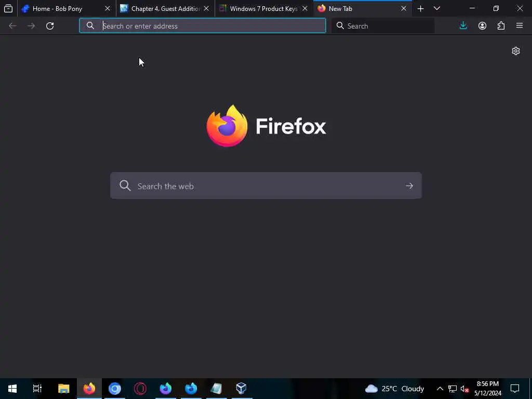Open File Explorer from taskbar
This screenshot has width=532, height=399.
(64, 389)
